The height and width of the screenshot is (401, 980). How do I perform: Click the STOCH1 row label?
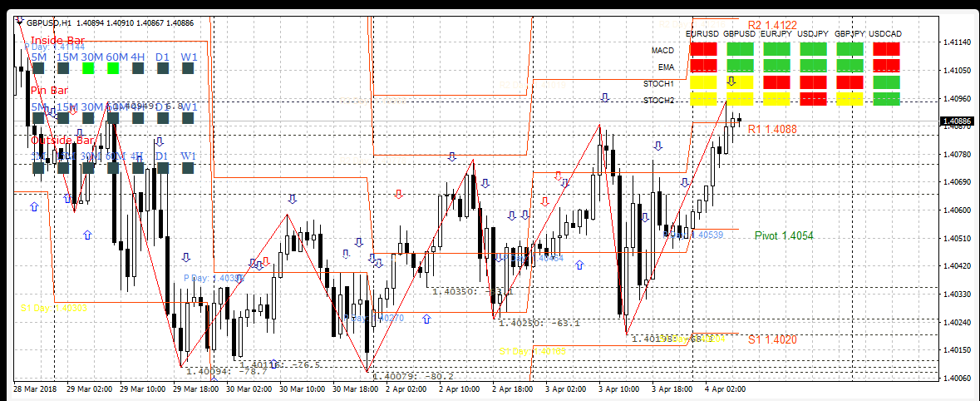658,83
